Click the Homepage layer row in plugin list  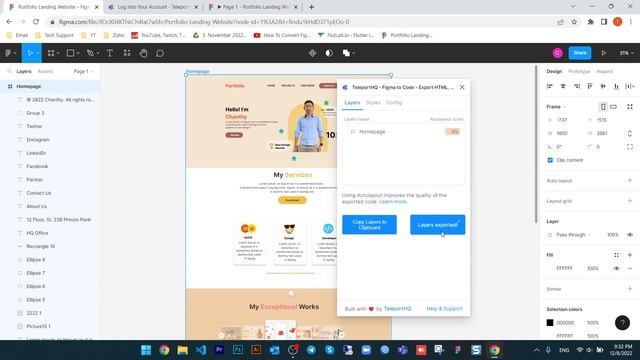(404, 131)
